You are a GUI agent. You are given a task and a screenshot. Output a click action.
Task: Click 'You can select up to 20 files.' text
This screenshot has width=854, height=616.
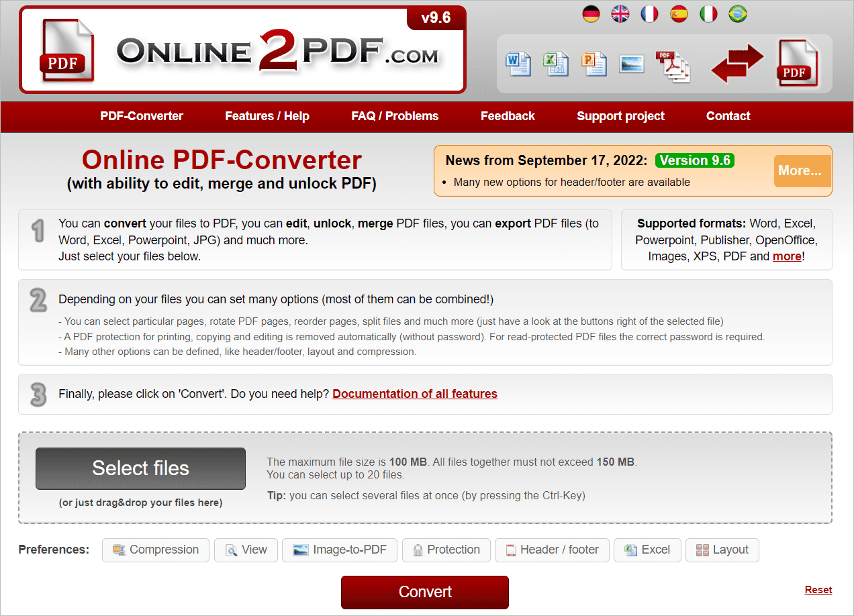[x=335, y=475]
